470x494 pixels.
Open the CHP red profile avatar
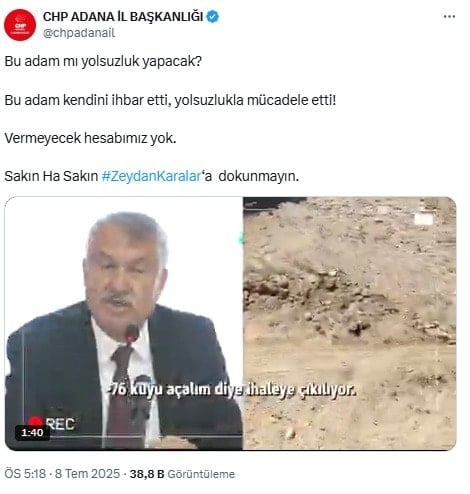tap(20, 25)
